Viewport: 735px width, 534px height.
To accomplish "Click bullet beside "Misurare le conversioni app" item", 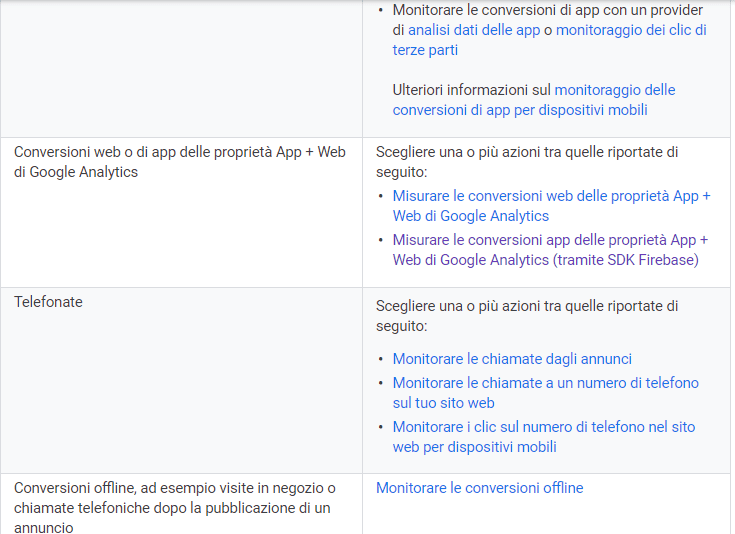I will click(381, 241).
